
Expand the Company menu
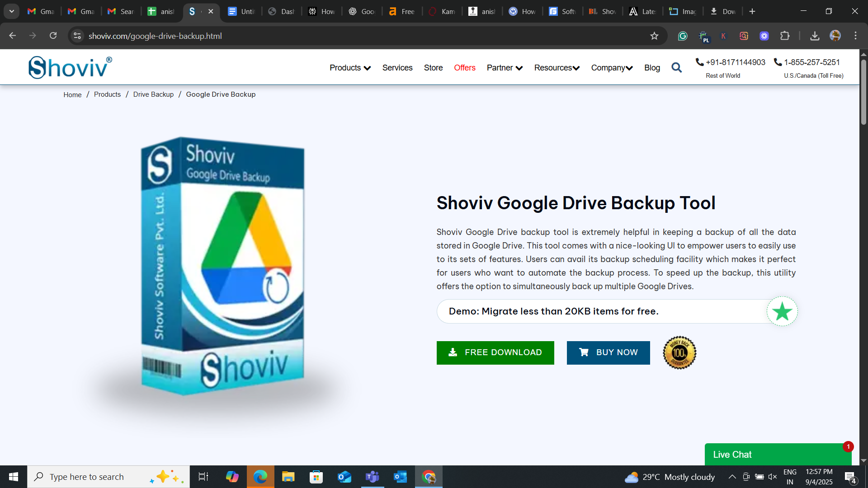[612, 68]
